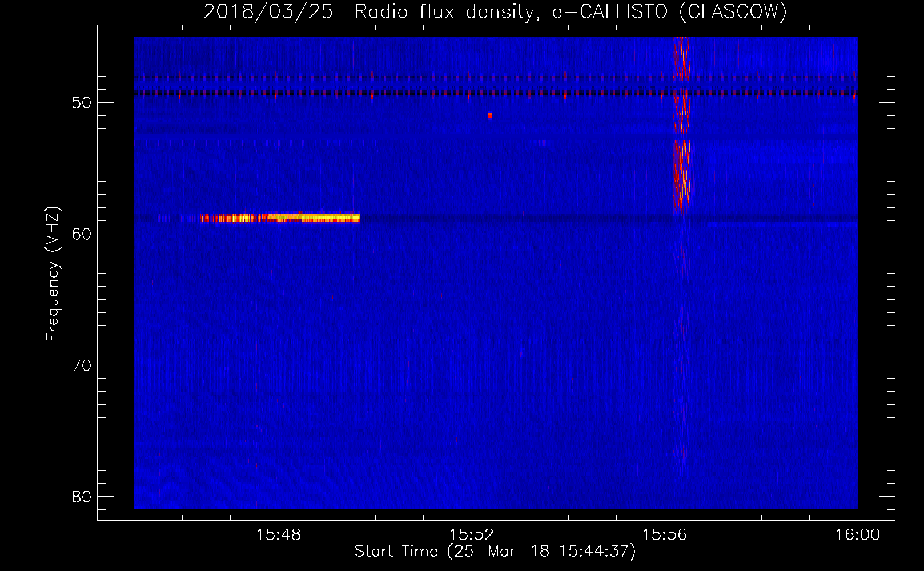Screen dimensions: 924x571
Task: Click the 60 MHz frequency tick label
Action: pyautogui.click(x=82, y=234)
